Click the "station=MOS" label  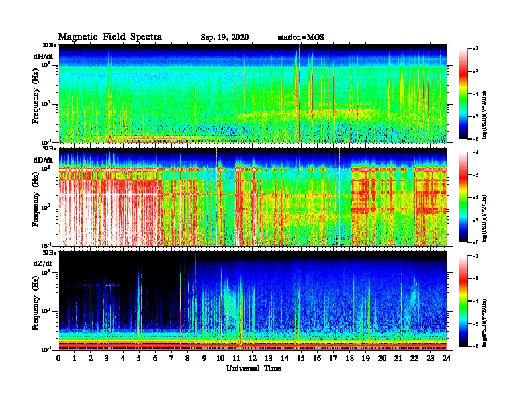pos(301,38)
